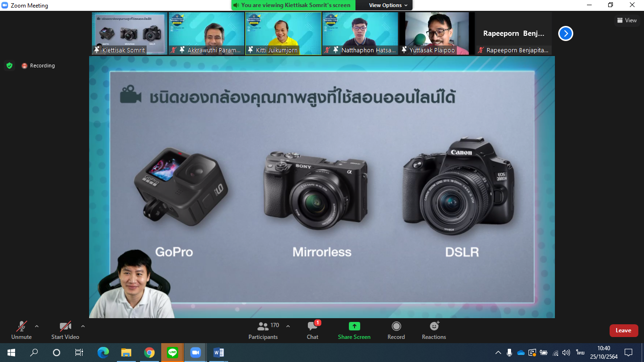Open File Explorer from taskbar
This screenshot has height=362, width=644.
pos(126,352)
